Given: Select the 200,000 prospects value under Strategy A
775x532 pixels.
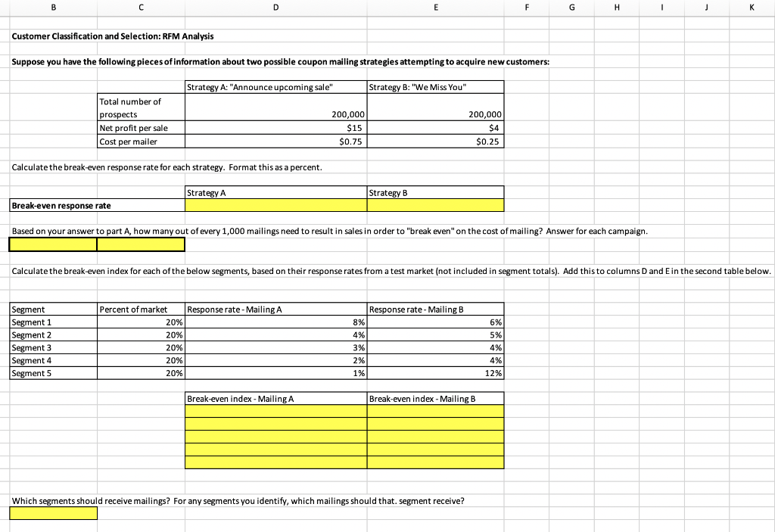Looking at the screenshot, I should (275, 114).
